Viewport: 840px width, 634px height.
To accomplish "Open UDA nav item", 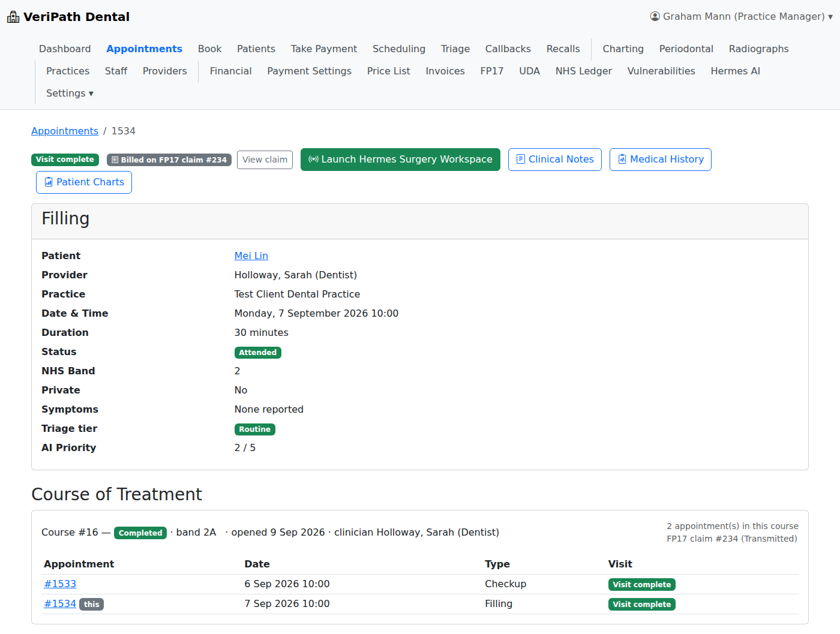I will pyautogui.click(x=530, y=71).
